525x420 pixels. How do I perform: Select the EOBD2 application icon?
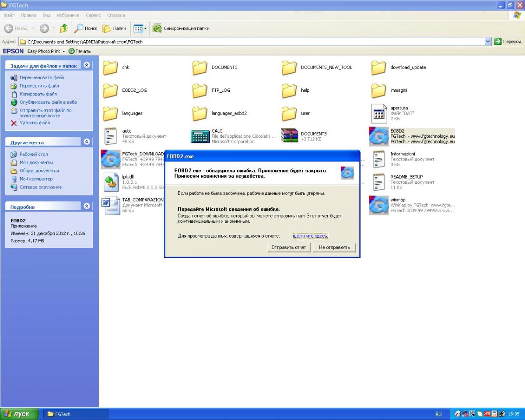point(379,136)
